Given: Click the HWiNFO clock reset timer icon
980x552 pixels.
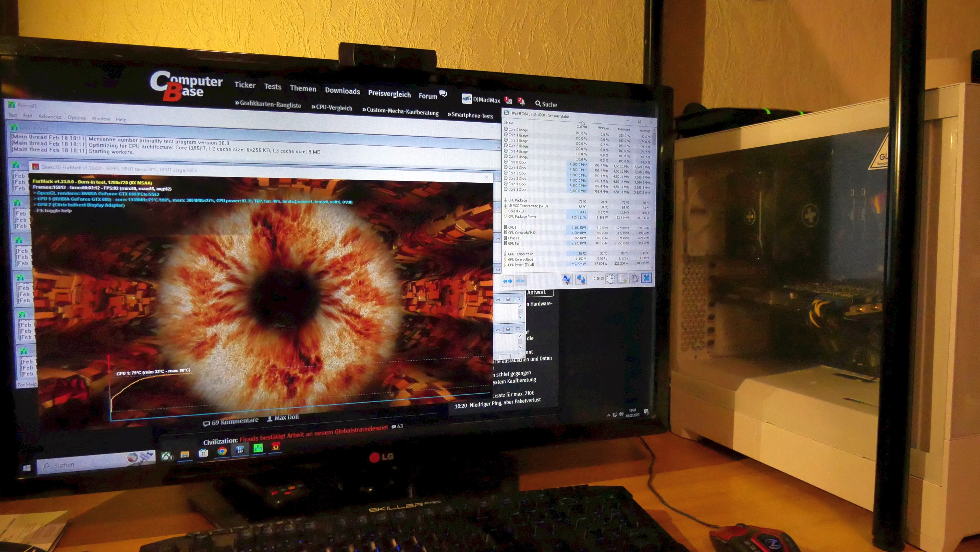Looking at the screenshot, I should tap(611, 279).
